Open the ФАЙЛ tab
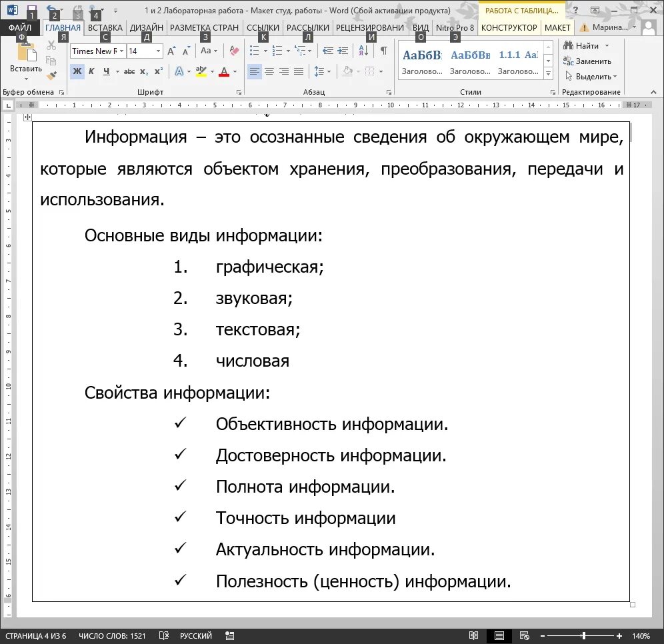This screenshot has width=664, height=644. (20, 27)
